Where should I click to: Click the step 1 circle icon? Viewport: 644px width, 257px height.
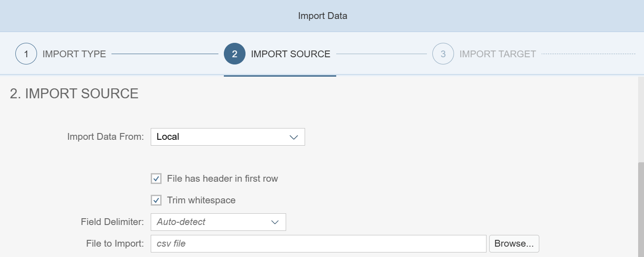click(26, 54)
